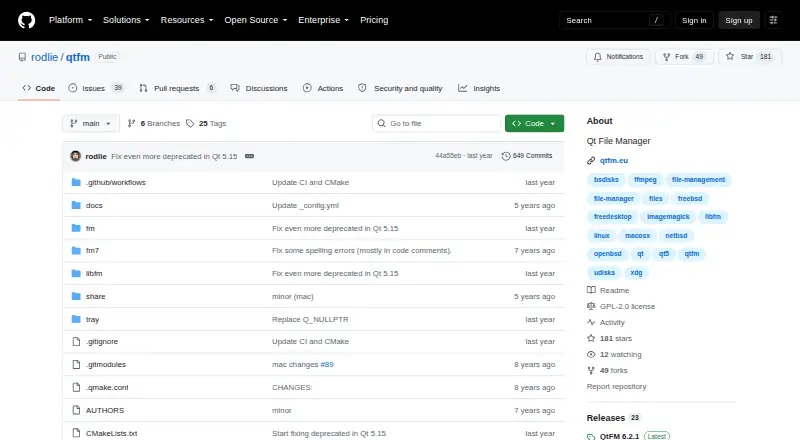This screenshot has height=440, width=800.
Task: Click the fm7 folder icon
Action: [x=76, y=251]
